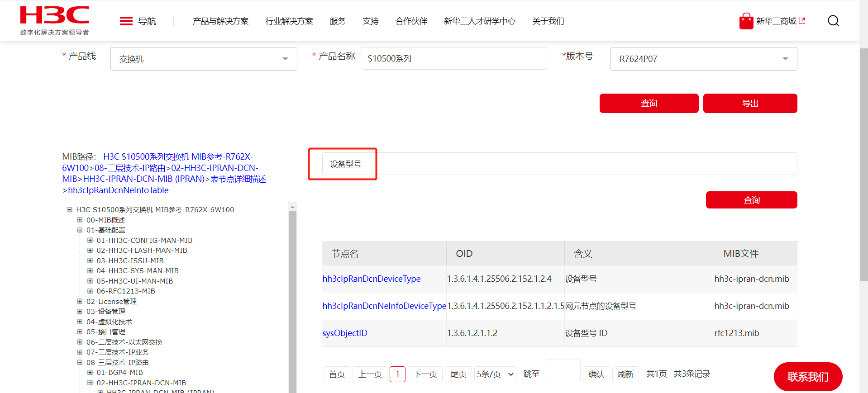Image resolution: width=868 pixels, height=393 pixels.
Task: Open 支持 menu
Action: pyautogui.click(x=371, y=21)
